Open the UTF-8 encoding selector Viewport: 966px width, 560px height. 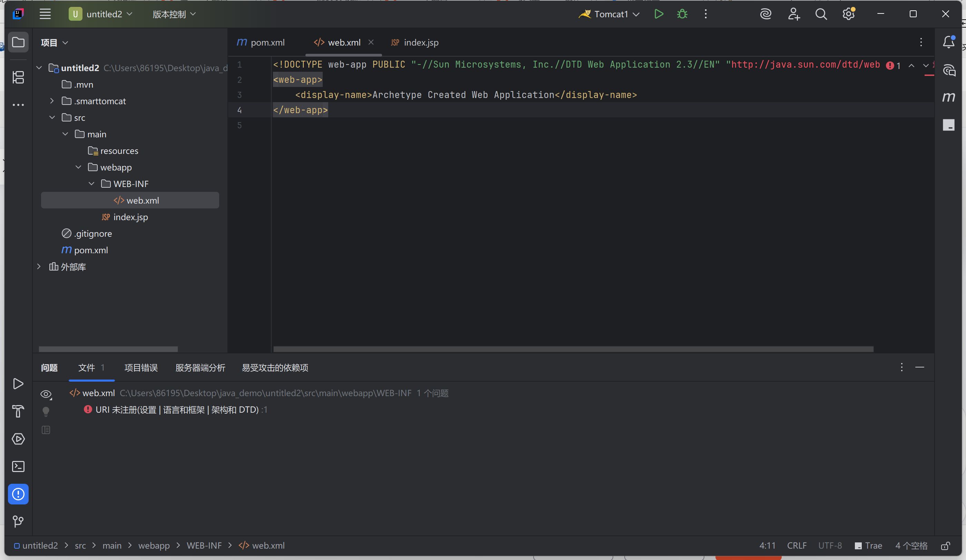coord(830,546)
